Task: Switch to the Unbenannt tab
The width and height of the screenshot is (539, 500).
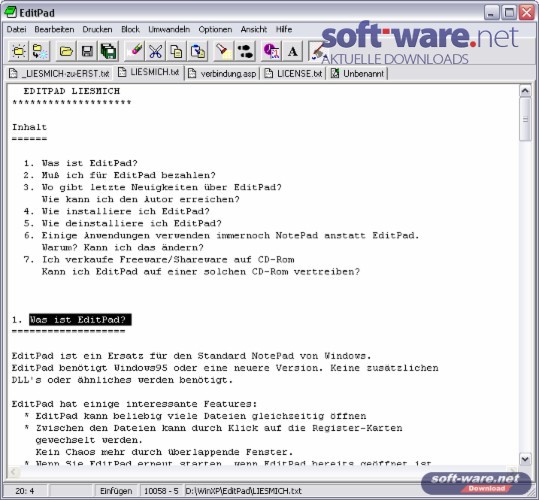Action: 358,74
